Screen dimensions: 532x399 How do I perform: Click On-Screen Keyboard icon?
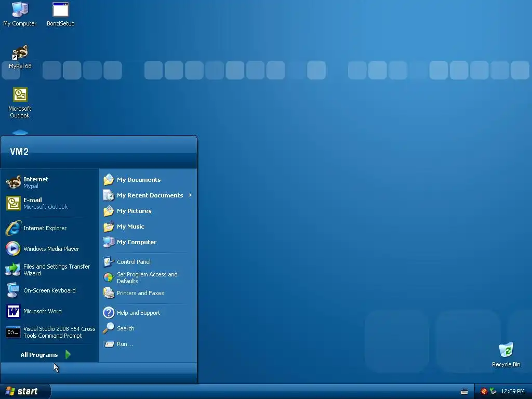(13, 290)
